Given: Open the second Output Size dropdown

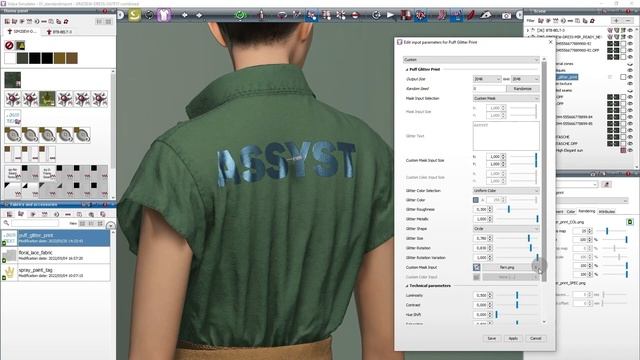Looking at the screenshot, I should pos(525,79).
